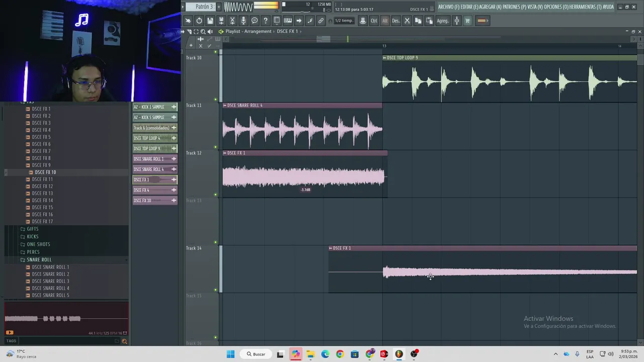Toggle the Alt modifier button

[x=385, y=21]
